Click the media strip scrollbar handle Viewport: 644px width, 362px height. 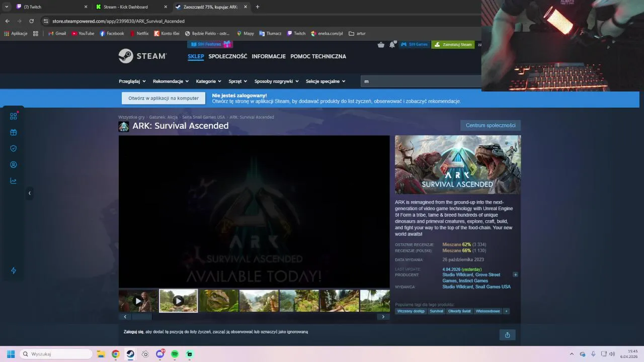click(x=141, y=317)
